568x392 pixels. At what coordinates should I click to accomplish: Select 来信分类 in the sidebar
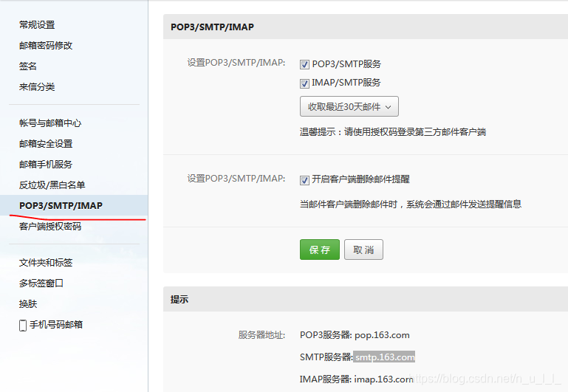click(37, 87)
